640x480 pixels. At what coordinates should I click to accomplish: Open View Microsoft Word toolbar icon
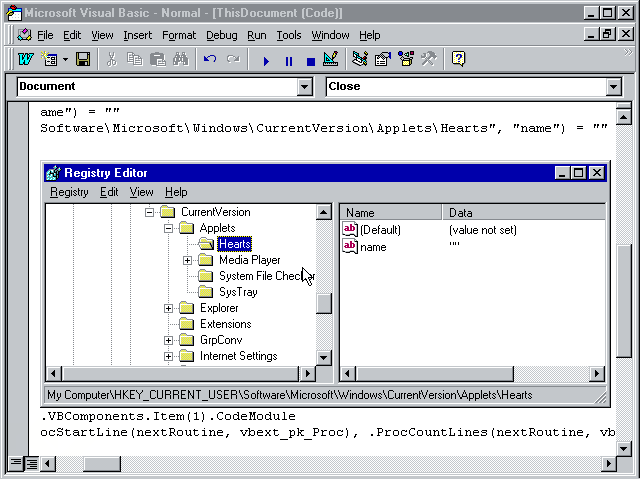pyautogui.click(x=25, y=60)
